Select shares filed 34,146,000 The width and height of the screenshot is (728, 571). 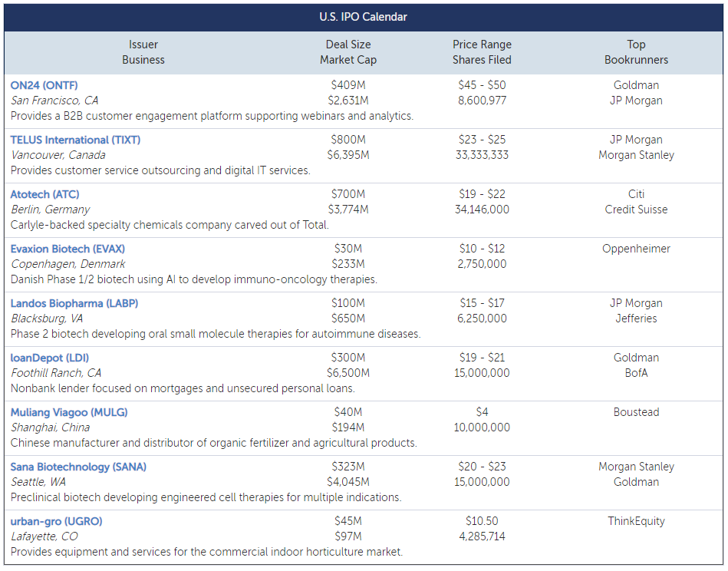tap(482, 210)
